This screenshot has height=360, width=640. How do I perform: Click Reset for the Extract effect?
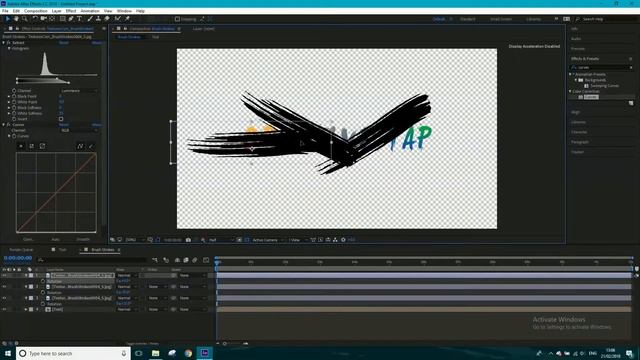(x=64, y=42)
